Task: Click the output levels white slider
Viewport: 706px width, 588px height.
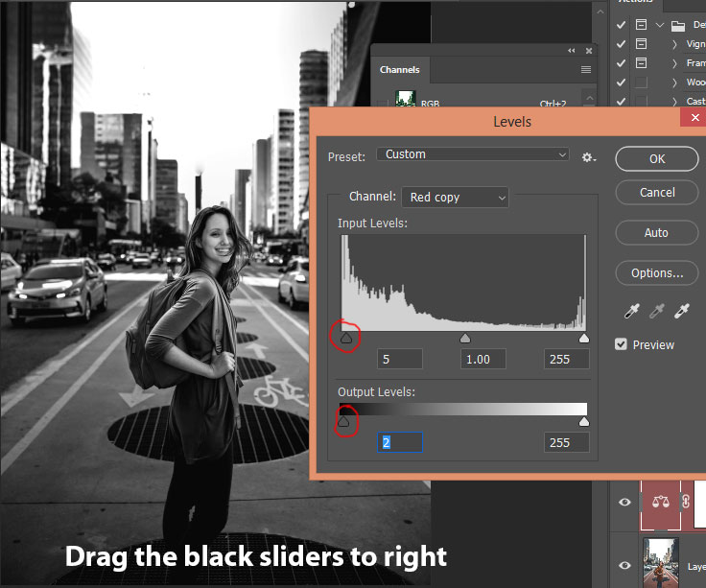Action: coord(584,421)
